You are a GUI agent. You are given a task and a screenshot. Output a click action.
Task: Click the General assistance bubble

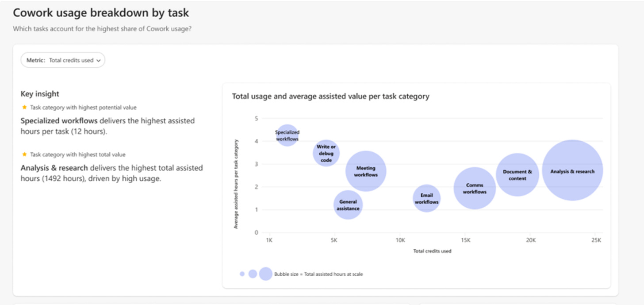348,205
